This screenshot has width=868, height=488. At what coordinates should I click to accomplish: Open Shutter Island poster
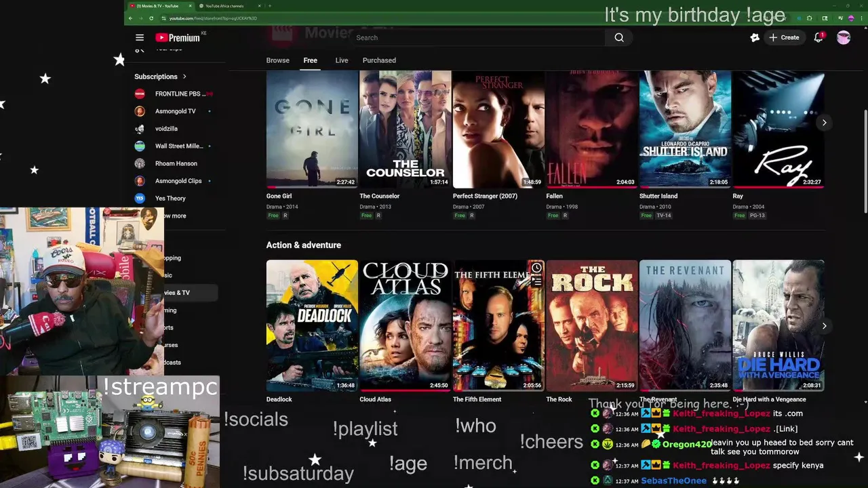[685, 129]
